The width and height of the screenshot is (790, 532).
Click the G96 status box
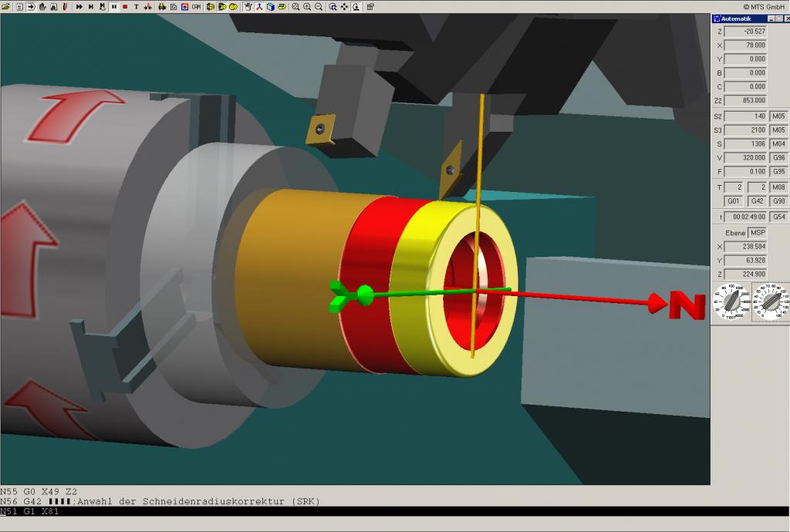tap(778, 157)
